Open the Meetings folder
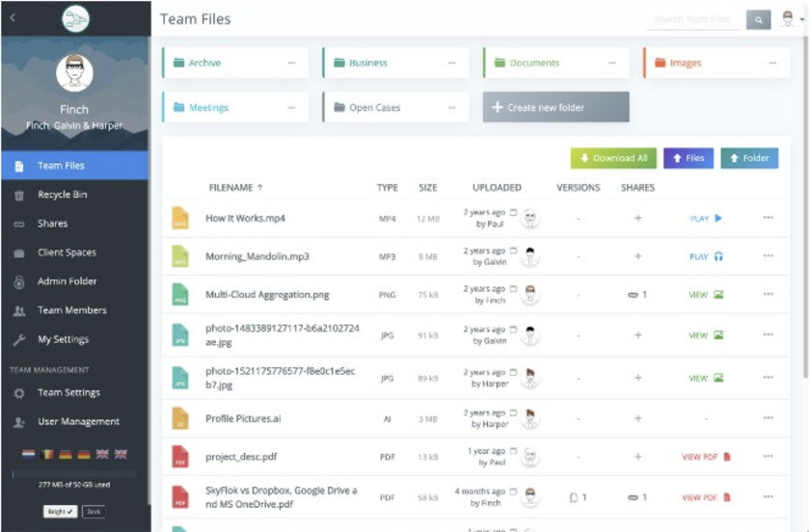 point(235,107)
